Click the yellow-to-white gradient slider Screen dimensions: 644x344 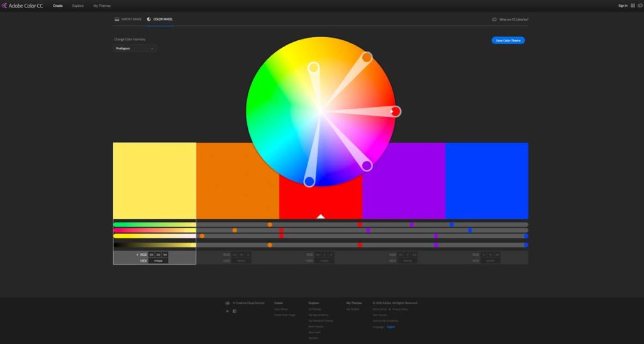tap(155, 236)
